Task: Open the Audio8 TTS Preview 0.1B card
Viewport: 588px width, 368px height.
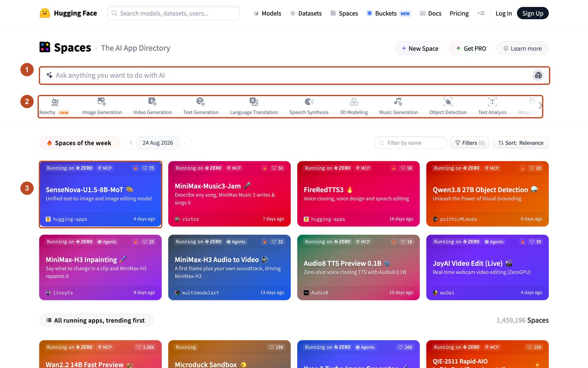Action: (x=359, y=267)
